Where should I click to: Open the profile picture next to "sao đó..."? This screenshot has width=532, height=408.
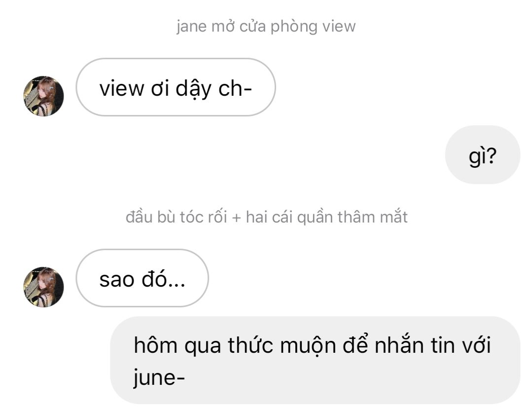43,287
